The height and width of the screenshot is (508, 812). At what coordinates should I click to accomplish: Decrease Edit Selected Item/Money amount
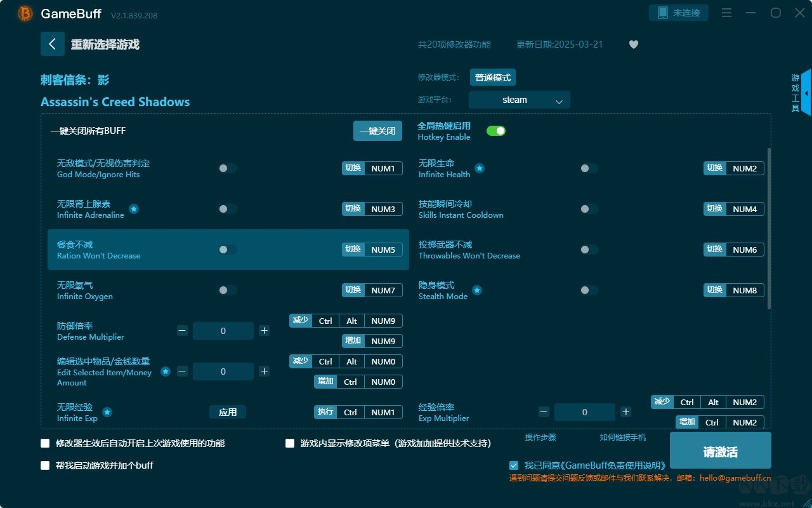[x=182, y=371]
